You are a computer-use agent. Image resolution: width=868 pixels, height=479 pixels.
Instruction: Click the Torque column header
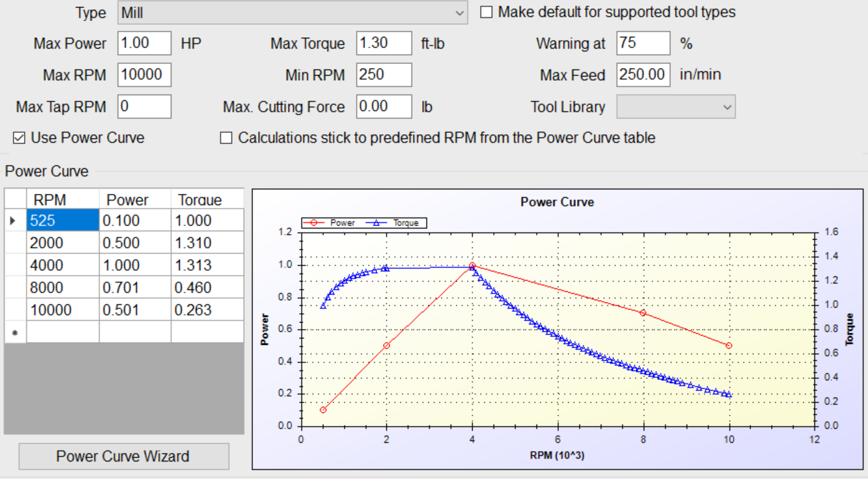(207, 199)
